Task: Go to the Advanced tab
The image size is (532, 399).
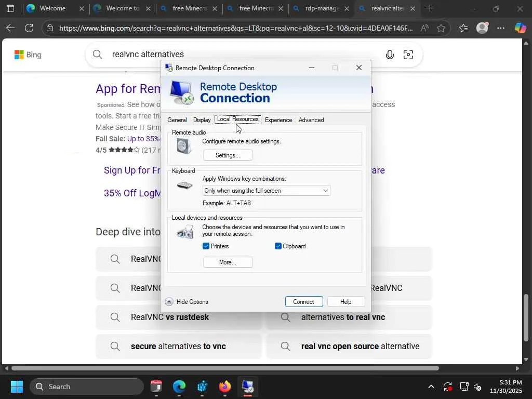Action: (311, 120)
